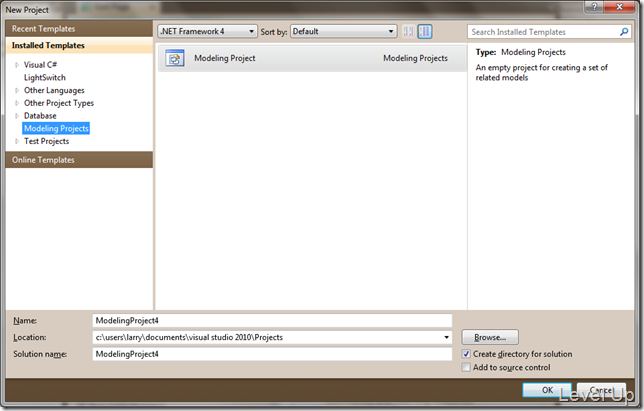Screen dimensions: 644x411
Task: Select Visual C# template category
Action: point(40,65)
